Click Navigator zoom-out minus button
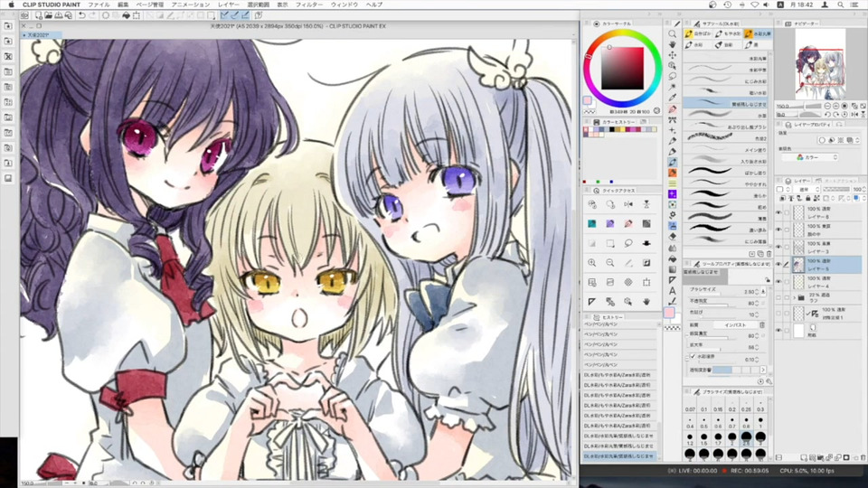 [827, 107]
